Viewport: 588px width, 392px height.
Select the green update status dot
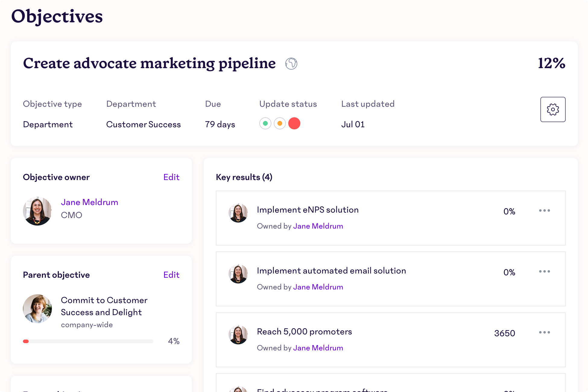pos(265,123)
